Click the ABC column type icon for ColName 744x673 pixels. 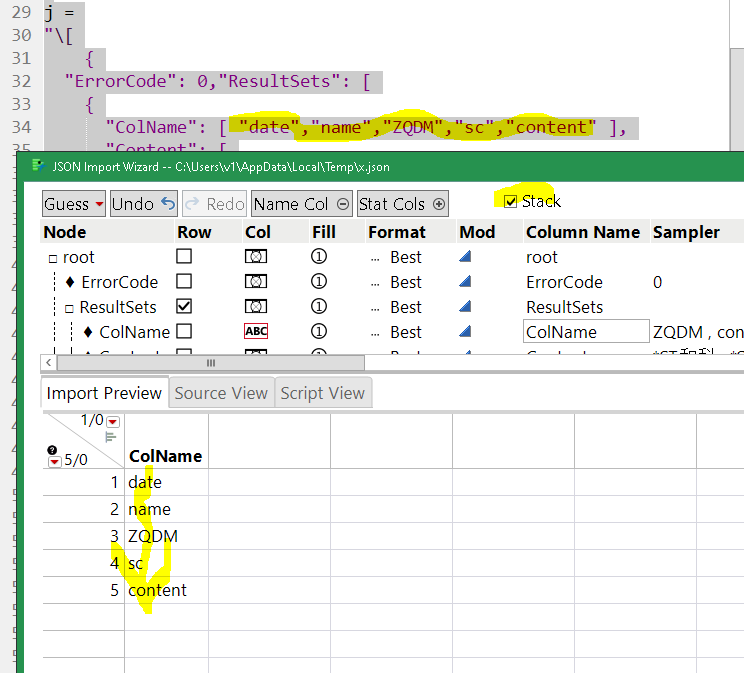tap(256, 332)
